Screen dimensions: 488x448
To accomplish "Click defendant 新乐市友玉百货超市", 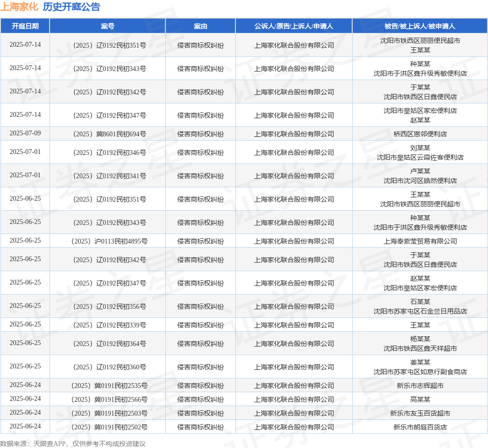I will click(420, 413).
